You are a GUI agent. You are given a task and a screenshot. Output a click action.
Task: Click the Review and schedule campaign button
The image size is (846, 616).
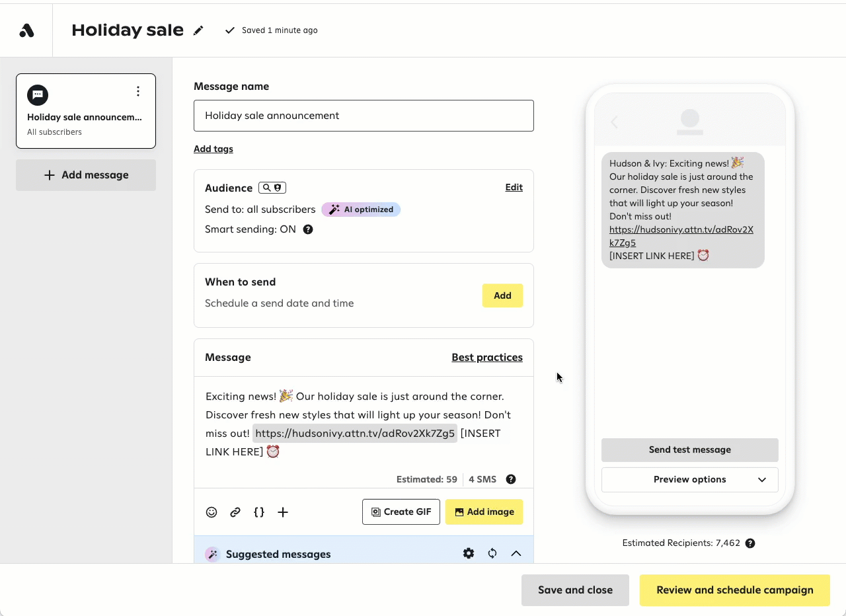734,590
